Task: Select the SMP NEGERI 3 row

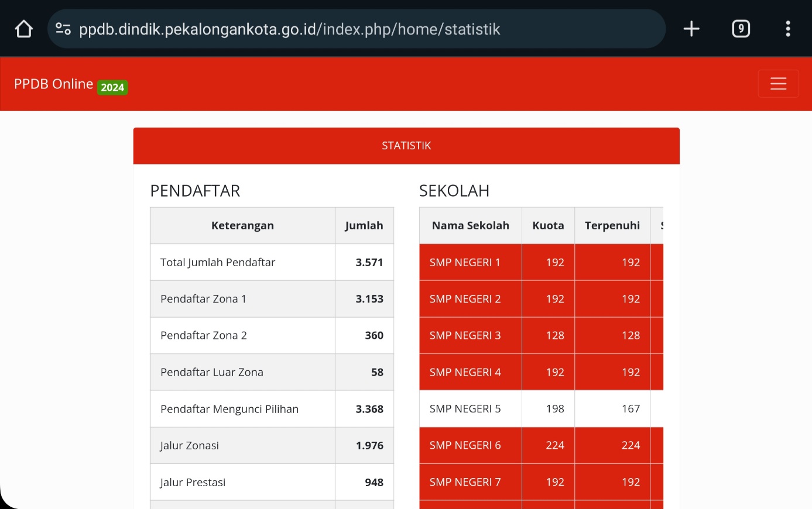Action: 542,336
